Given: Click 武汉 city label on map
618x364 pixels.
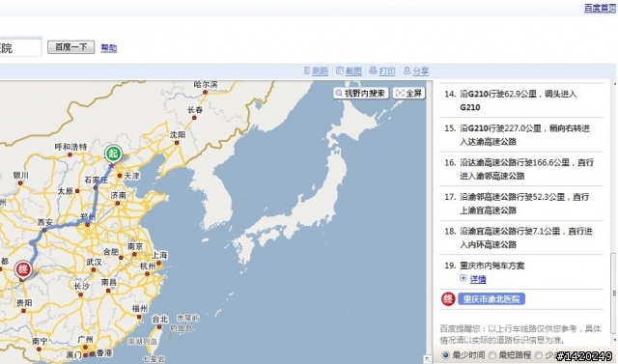Looking at the screenshot, I should [x=95, y=262].
